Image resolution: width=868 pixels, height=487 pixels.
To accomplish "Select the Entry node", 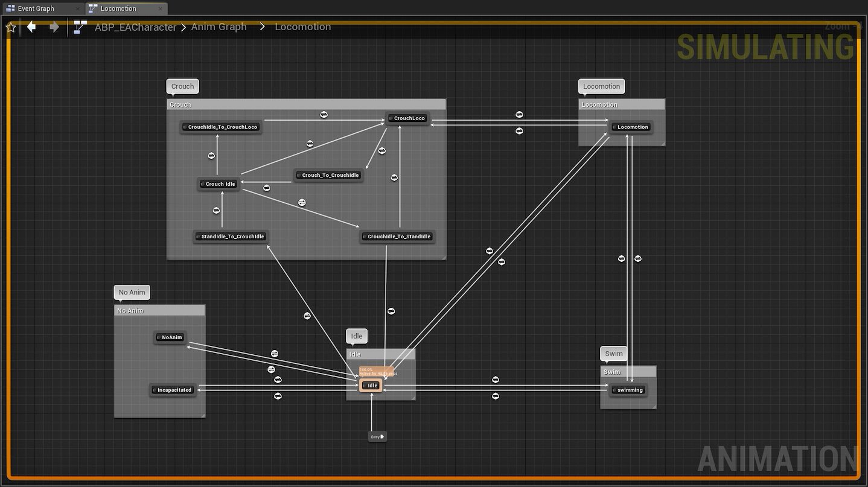I will coord(376,436).
